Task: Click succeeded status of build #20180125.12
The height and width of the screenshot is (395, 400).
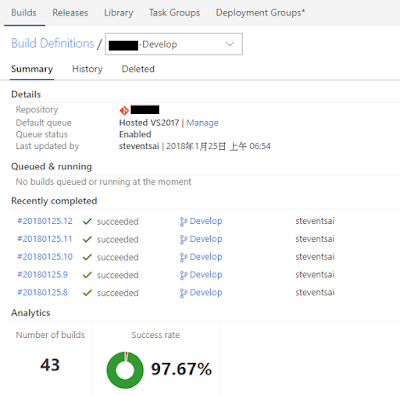Action: pos(118,222)
